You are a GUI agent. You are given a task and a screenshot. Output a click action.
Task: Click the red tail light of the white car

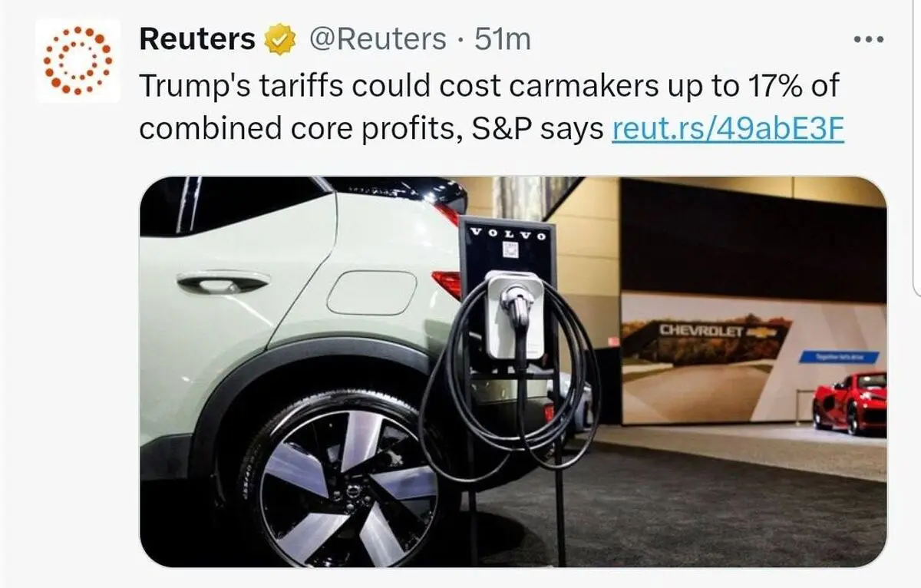448,283
